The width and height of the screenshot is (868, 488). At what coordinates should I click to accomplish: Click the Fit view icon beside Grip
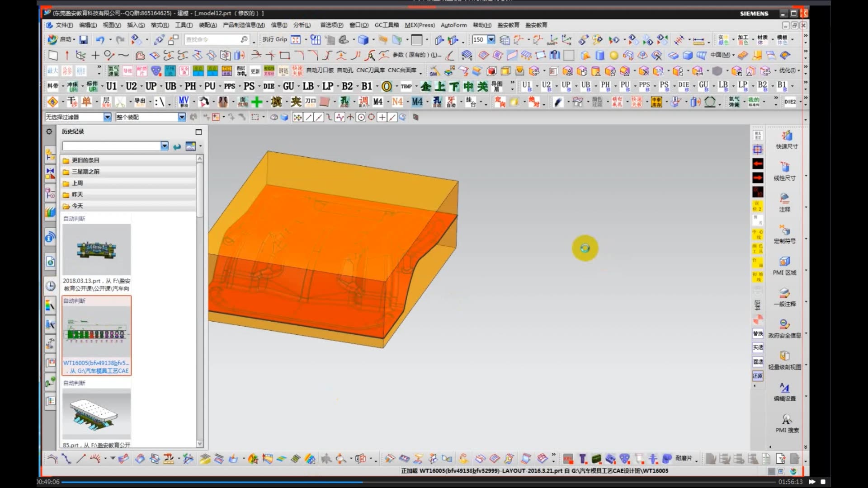pyautogui.click(x=296, y=40)
